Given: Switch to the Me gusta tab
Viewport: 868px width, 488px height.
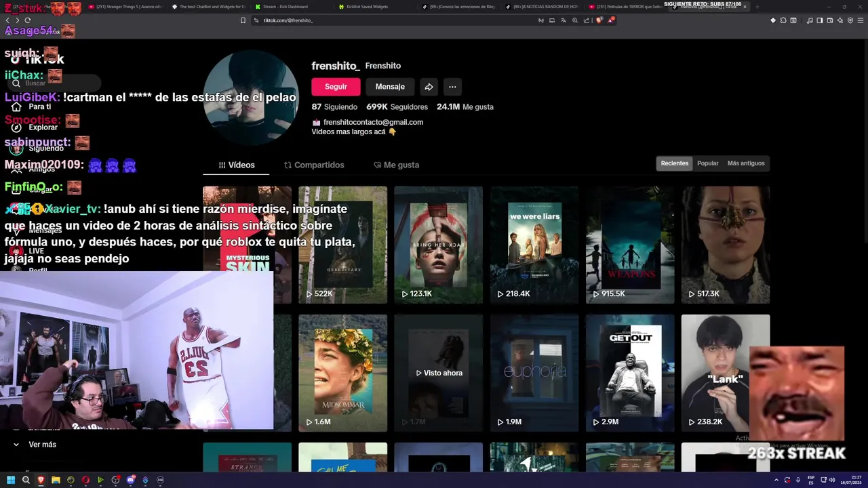Looking at the screenshot, I should [x=396, y=165].
